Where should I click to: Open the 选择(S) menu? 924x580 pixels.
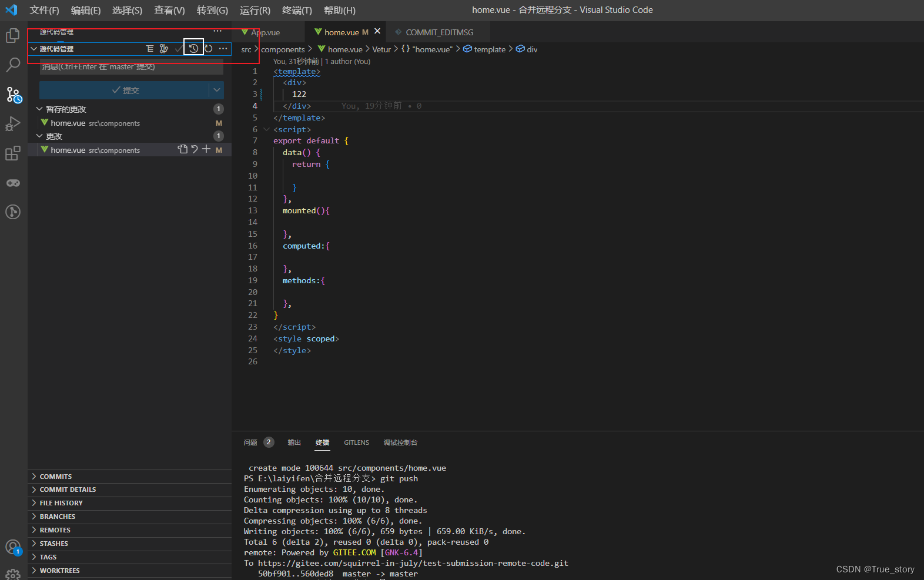(x=127, y=10)
